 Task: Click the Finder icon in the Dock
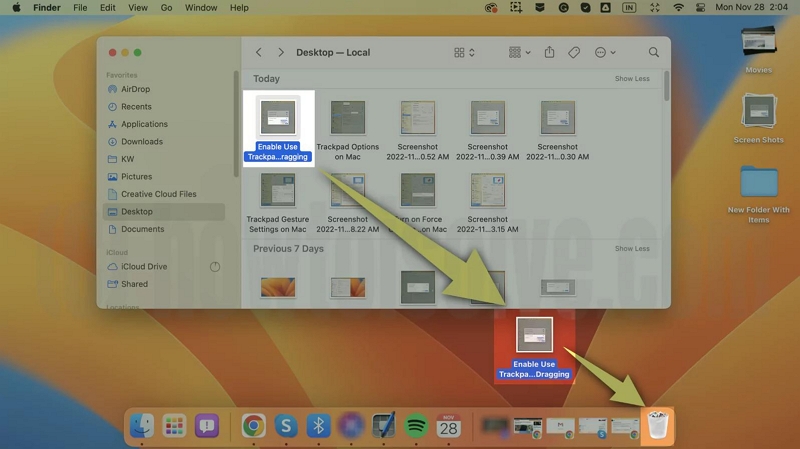(x=142, y=426)
